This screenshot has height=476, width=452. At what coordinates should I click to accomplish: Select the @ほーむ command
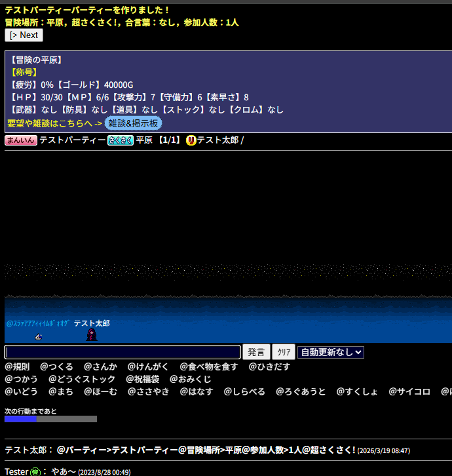[100, 391]
